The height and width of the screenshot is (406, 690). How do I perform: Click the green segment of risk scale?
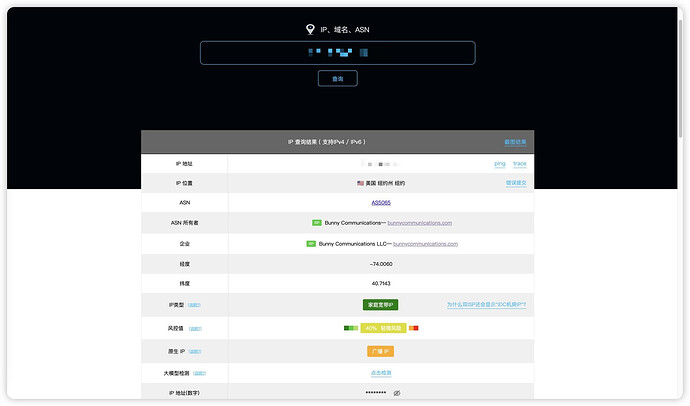click(351, 328)
